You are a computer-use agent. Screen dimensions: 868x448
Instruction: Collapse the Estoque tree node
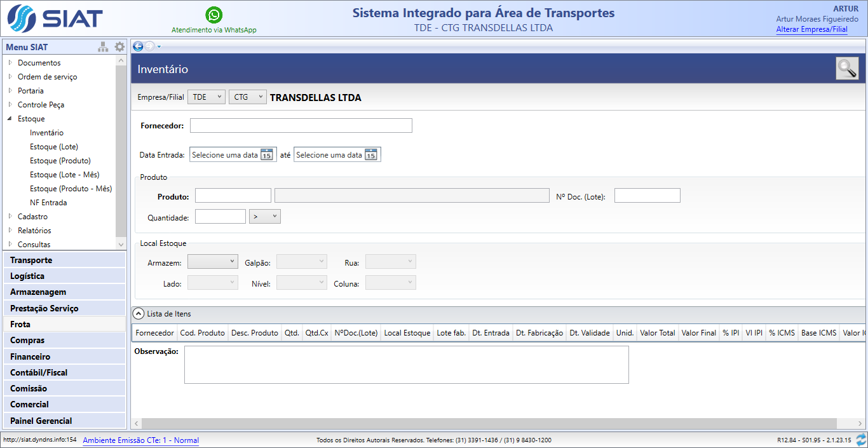[x=10, y=119]
